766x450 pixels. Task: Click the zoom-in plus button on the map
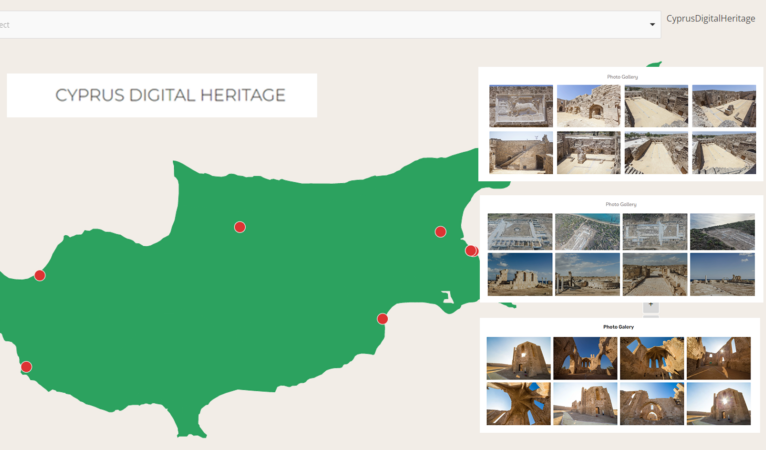pos(651,305)
